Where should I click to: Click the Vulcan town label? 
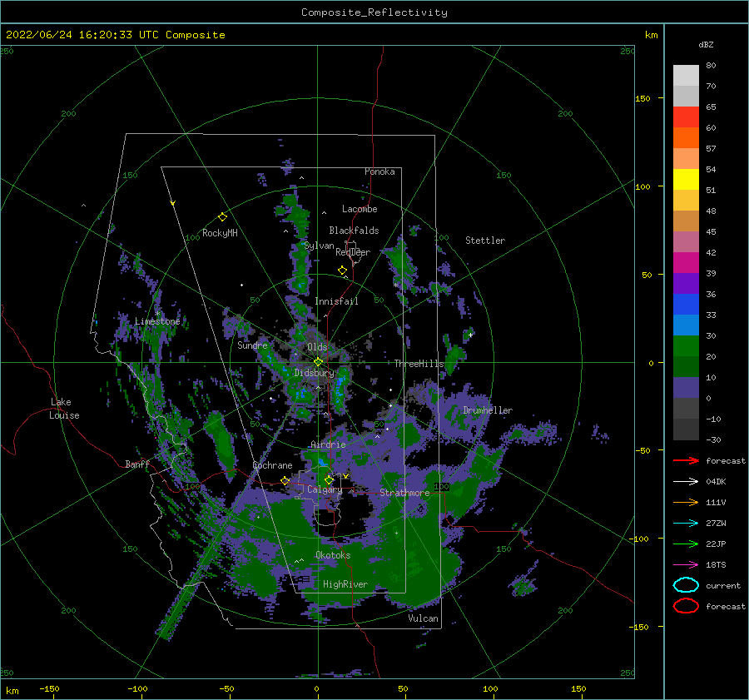pyautogui.click(x=424, y=618)
